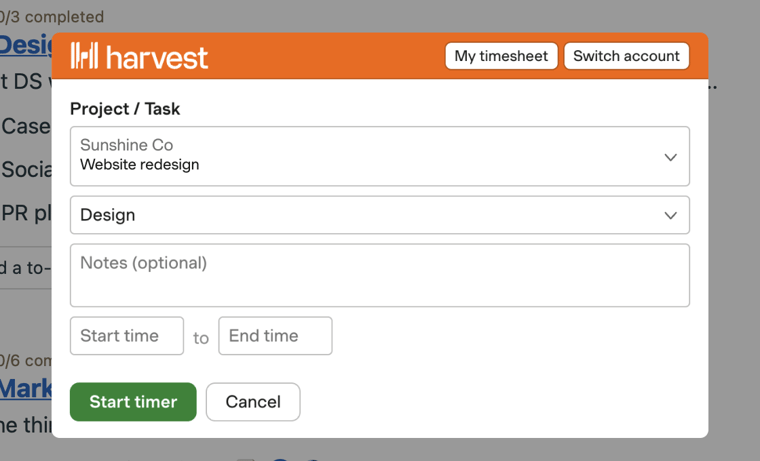Click the harvest wordmark in the header

click(157, 57)
